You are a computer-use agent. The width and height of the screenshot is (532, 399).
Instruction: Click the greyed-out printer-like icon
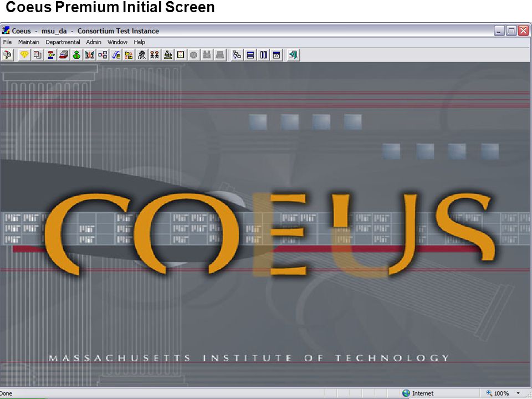pos(220,55)
